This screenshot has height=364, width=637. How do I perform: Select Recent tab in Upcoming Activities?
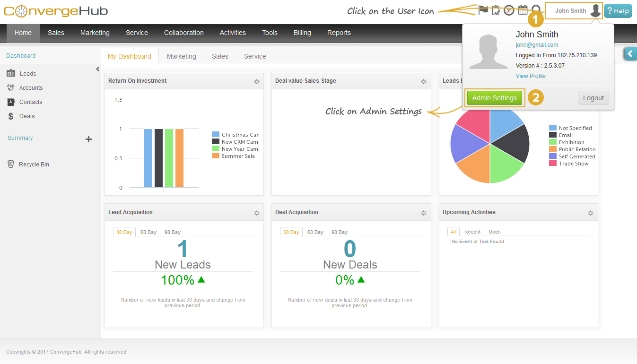tap(472, 232)
